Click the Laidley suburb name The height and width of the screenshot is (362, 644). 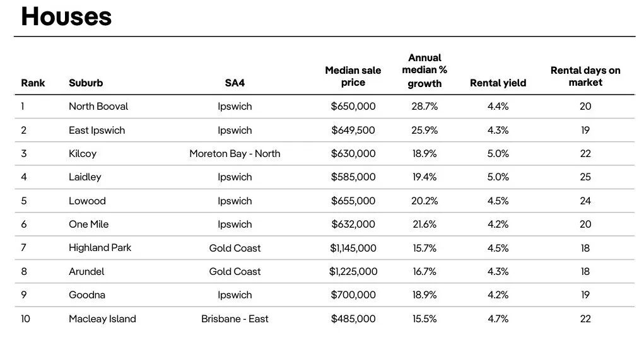pos(85,177)
